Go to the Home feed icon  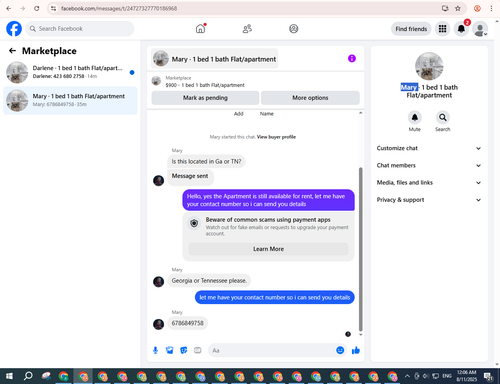(200, 29)
